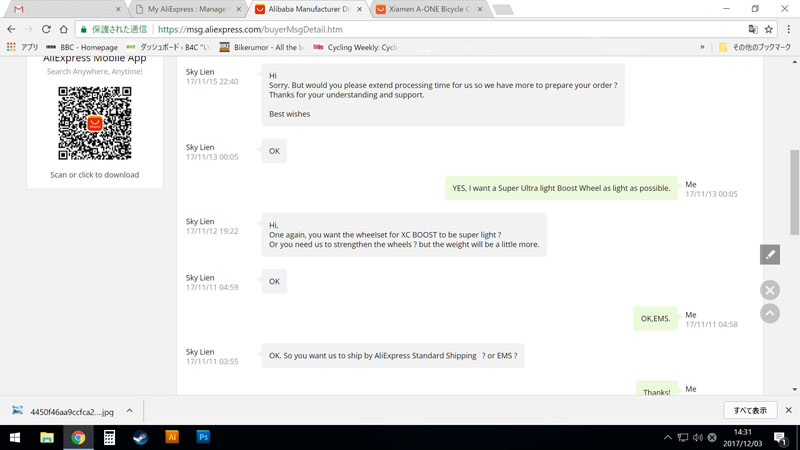Open File Explorer from taskbar
Screen dimensions: 800x450
pyautogui.click(x=47, y=437)
